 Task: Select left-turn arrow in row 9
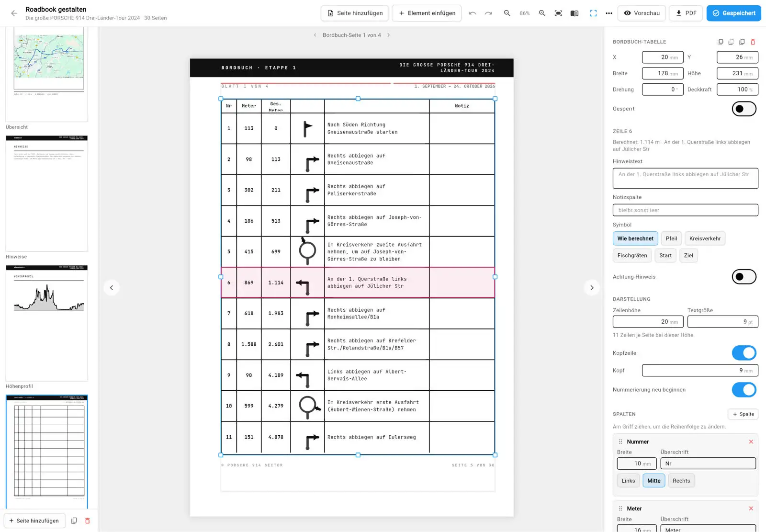(x=303, y=380)
